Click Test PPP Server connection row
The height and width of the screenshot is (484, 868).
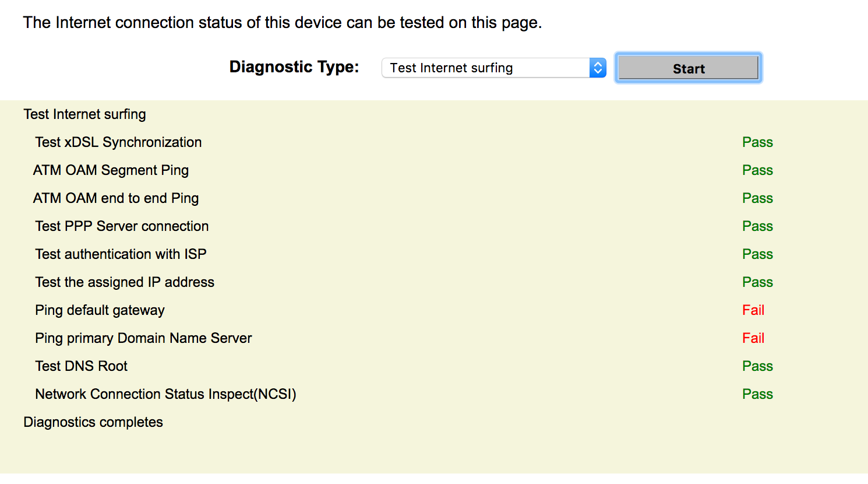(x=122, y=226)
